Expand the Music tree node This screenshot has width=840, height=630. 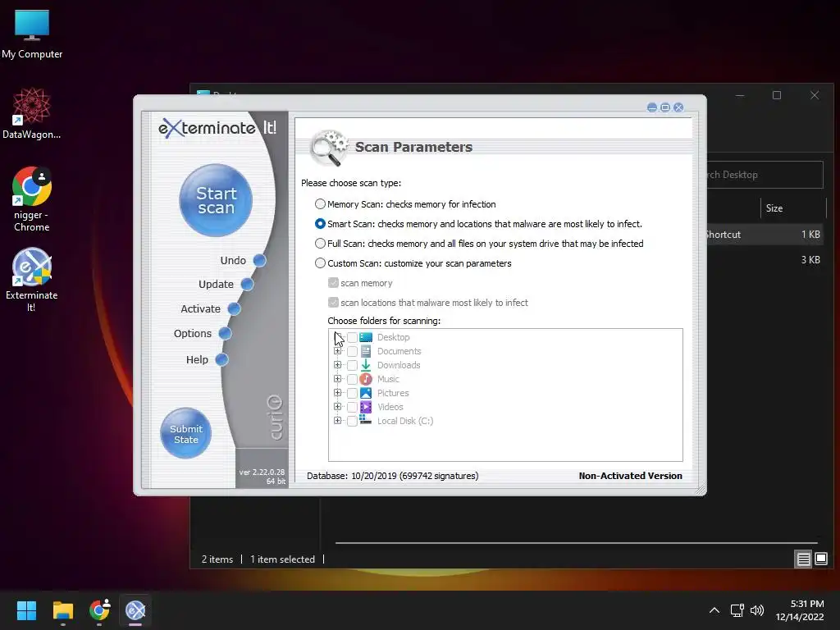(337, 379)
